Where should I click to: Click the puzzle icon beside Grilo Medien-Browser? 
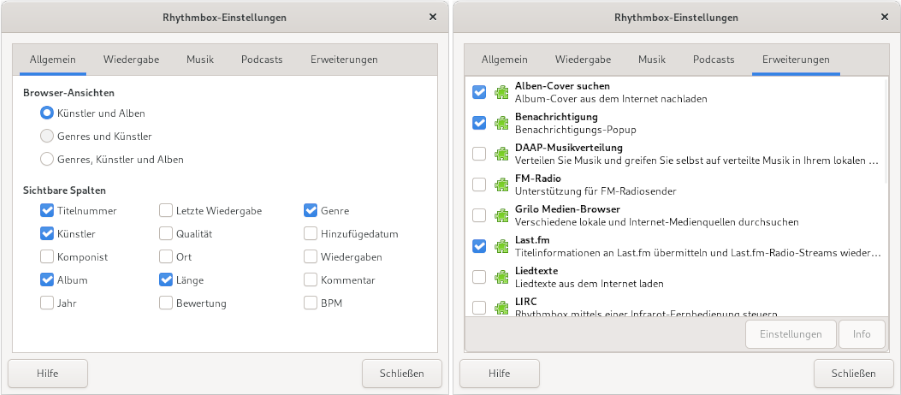[x=502, y=216]
